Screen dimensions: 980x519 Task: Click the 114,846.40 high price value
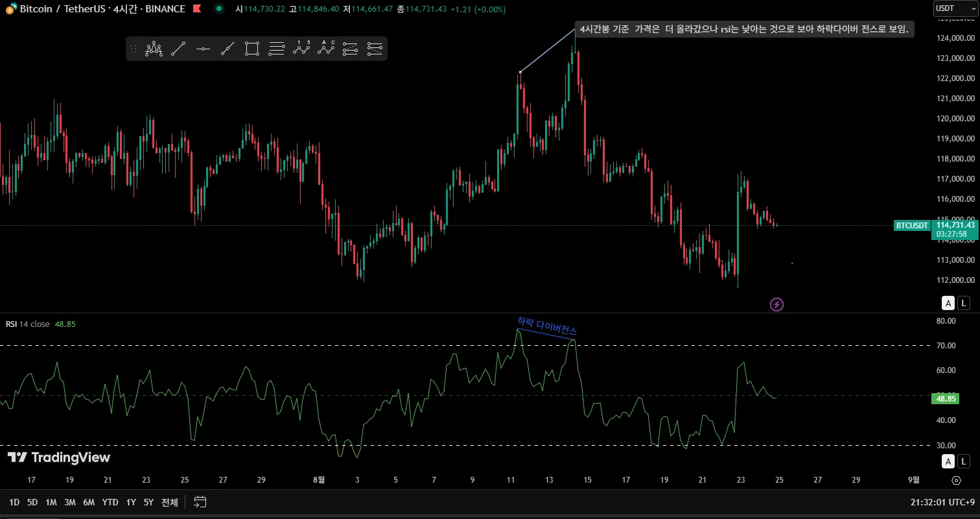pos(318,9)
